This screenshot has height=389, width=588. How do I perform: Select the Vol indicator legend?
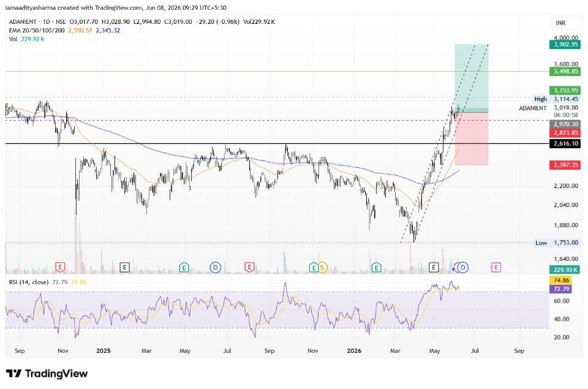[13, 39]
